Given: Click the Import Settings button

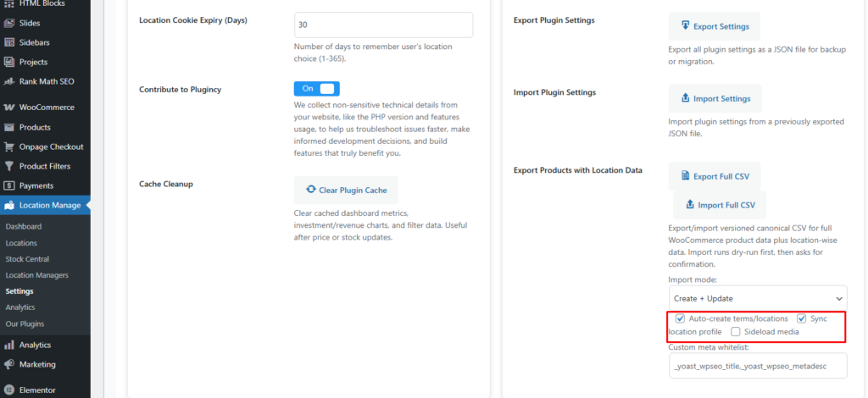Looking at the screenshot, I should tap(715, 98).
